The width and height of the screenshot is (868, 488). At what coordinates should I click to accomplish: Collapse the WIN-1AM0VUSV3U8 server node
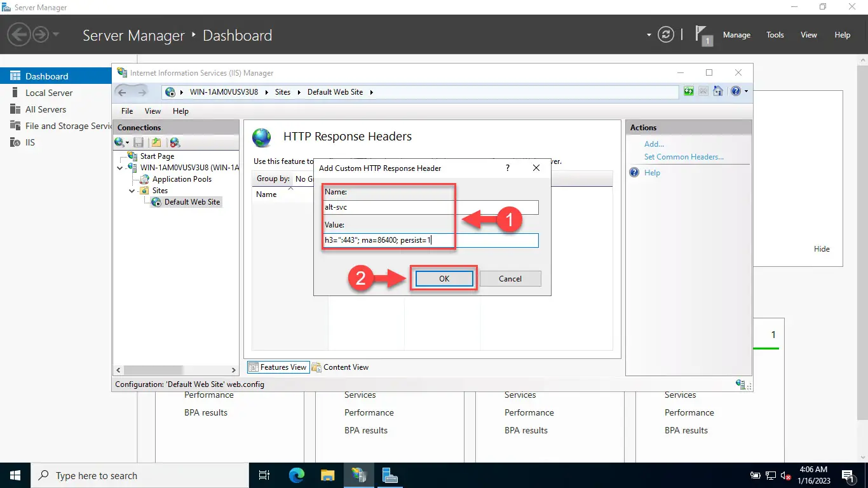(x=120, y=168)
